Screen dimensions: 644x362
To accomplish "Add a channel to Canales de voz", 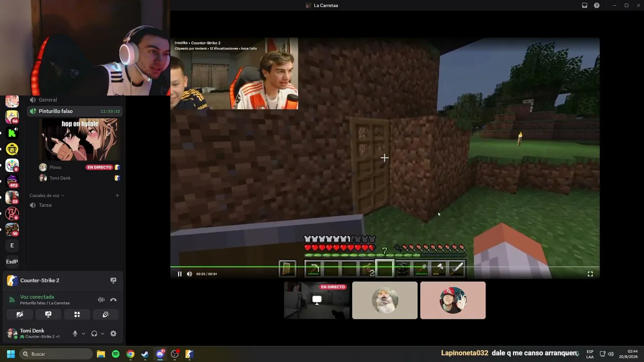I will [117, 196].
